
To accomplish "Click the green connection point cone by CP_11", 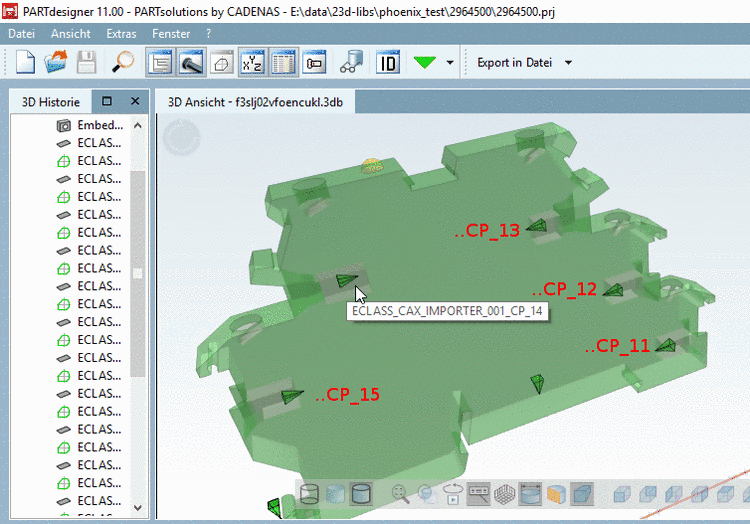I will coord(665,345).
